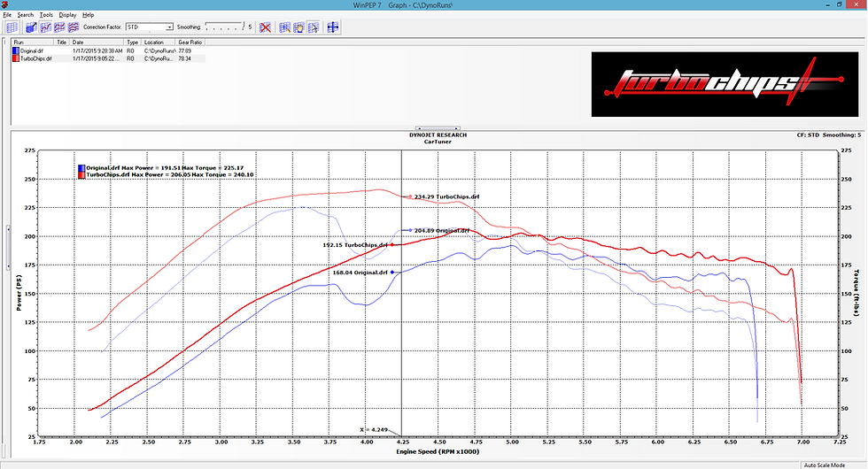Open the Search menu

pyautogui.click(x=26, y=15)
